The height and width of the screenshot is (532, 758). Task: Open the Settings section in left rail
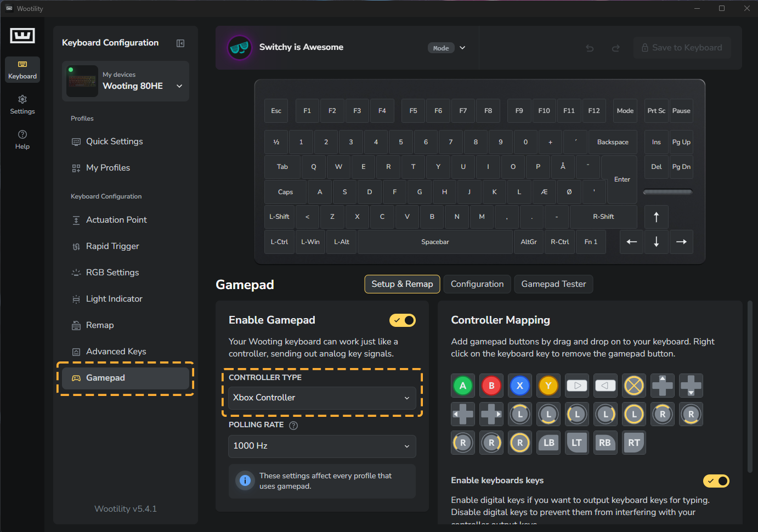[x=22, y=105]
